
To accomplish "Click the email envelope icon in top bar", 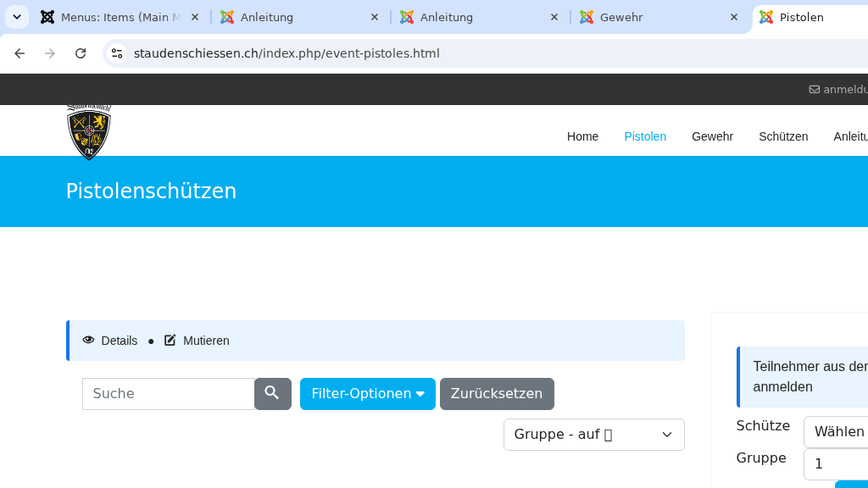I will (x=815, y=89).
